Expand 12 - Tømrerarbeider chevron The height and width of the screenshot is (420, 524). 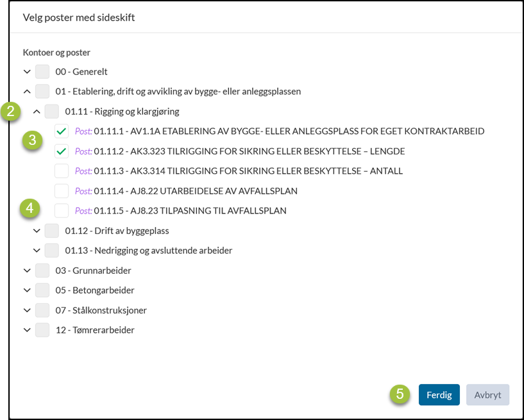coord(27,330)
